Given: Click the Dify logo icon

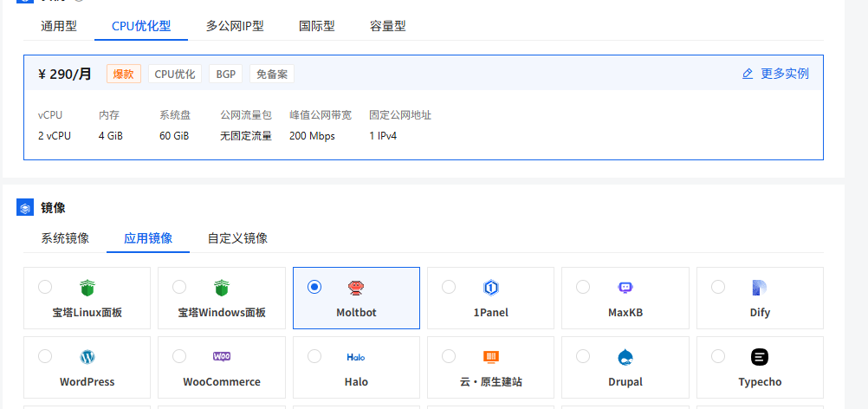Looking at the screenshot, I should pyautogui.click(x=760, y=288).
